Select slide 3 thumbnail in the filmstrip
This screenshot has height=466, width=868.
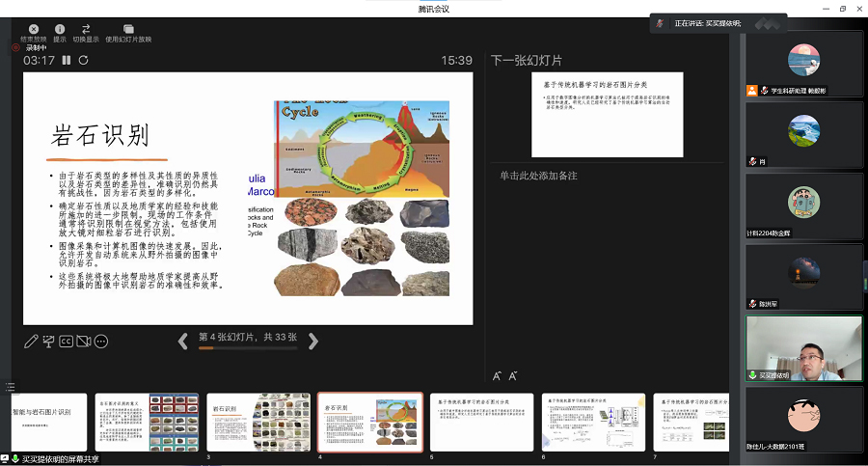tap(258, 422)
